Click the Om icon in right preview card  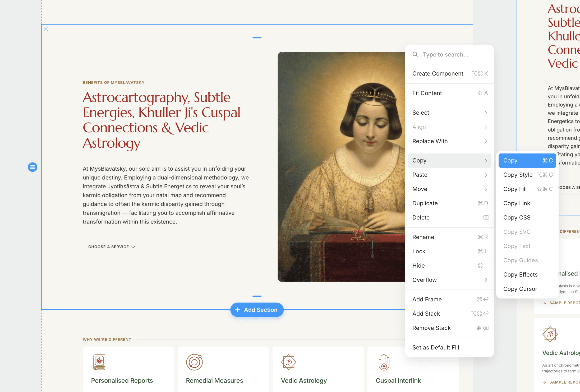pos(550,334)
